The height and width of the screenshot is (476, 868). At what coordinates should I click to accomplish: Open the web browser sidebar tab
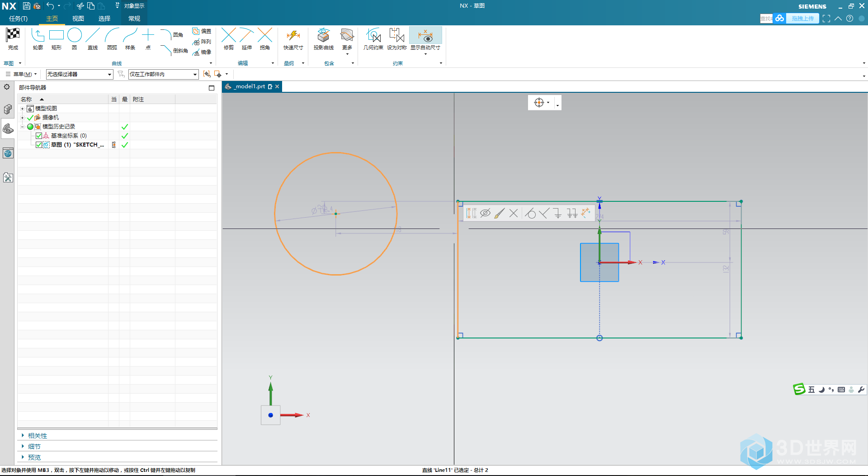[8, 153]
